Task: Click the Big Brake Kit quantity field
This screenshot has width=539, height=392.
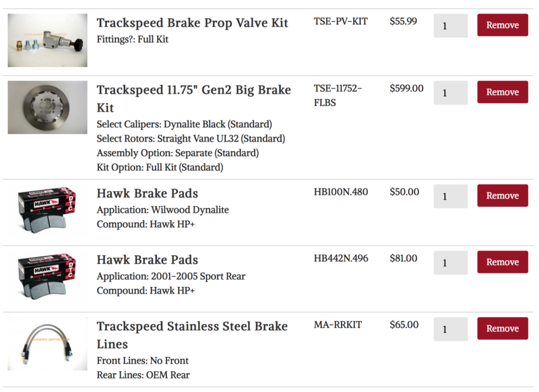Action: tap(450, 93)
